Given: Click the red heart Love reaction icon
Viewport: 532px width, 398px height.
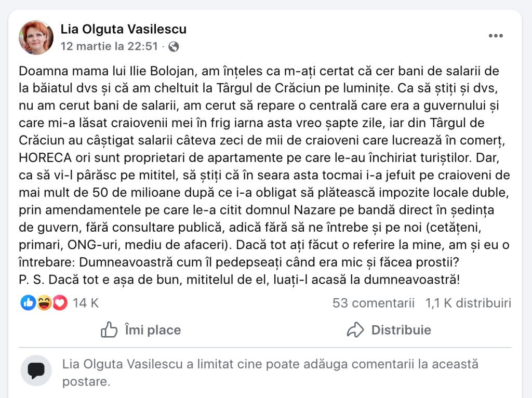Looking at the screenshot, I should [60, 303].
